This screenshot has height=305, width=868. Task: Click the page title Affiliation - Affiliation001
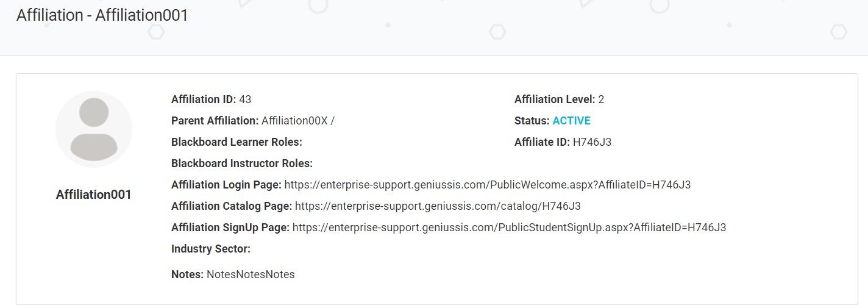[x=102, y=16]
